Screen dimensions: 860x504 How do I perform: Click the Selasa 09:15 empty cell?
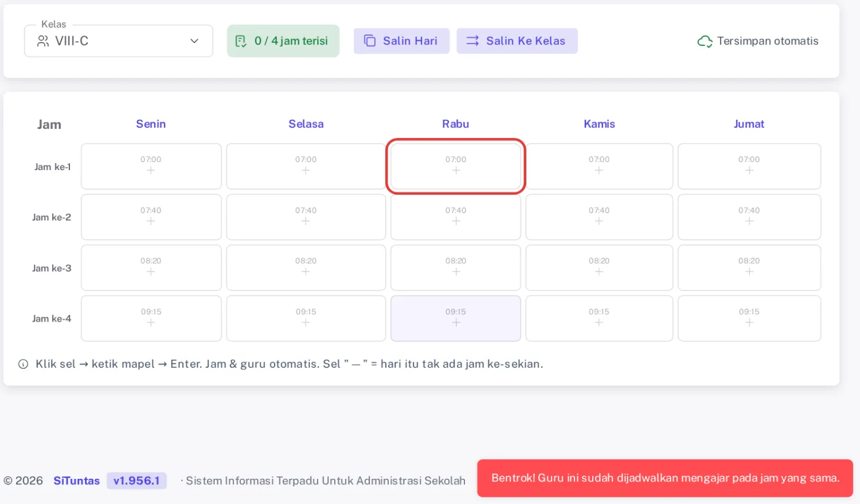(x=306, y=319)
